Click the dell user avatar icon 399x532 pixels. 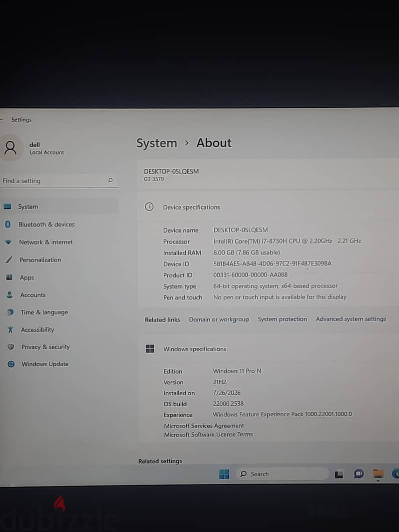click(x=10, y=148)
